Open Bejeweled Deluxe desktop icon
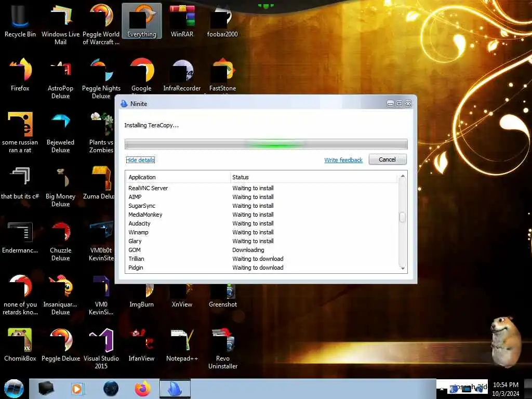 click(x=60, y=132)
